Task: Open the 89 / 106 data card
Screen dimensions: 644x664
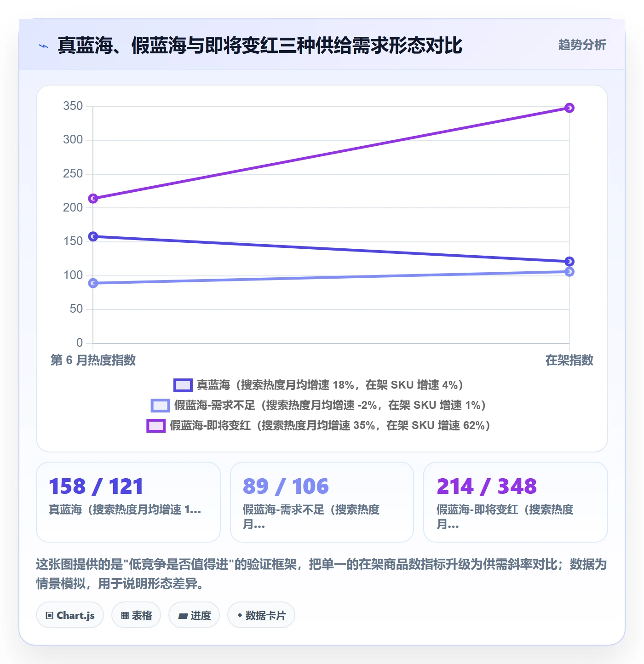Action: pos(322,502)
